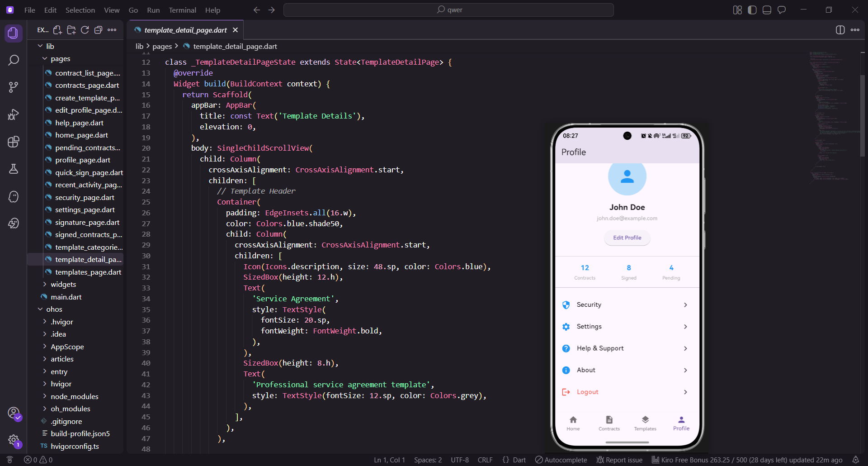
Task: Expand the AppScope folder
Action: pos(75,347)
